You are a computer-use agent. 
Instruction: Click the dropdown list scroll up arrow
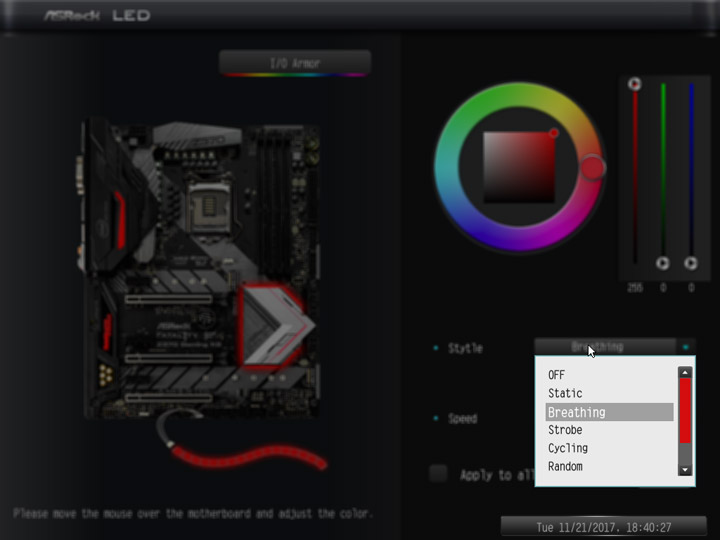click(x=685, y=372)
